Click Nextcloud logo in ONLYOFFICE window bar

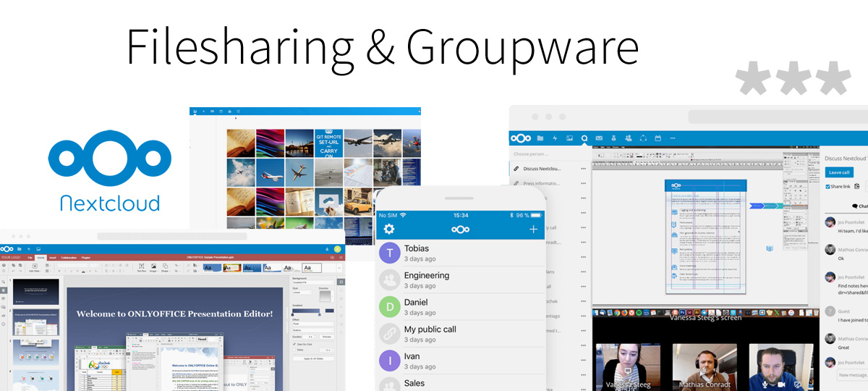(x=7, y=249)
